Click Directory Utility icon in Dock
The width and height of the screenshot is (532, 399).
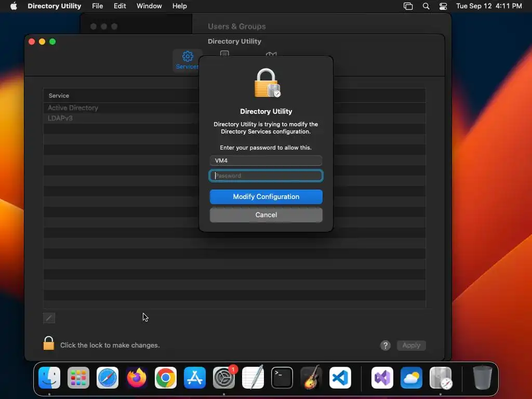(x=441, y=378)
